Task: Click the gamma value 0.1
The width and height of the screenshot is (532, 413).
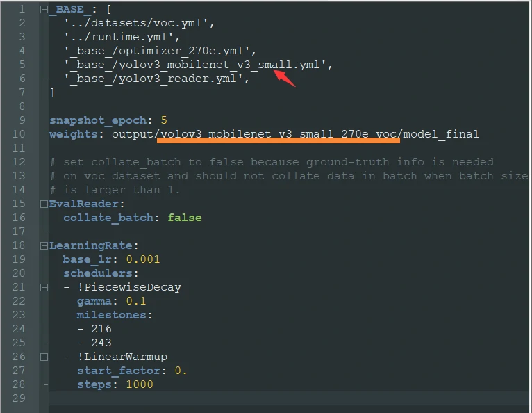Action: [x=135, y=301]
